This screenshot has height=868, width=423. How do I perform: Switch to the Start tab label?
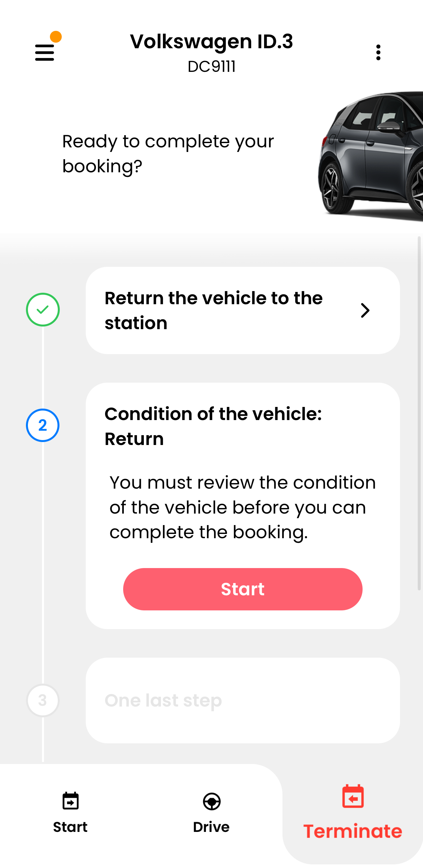70,827
